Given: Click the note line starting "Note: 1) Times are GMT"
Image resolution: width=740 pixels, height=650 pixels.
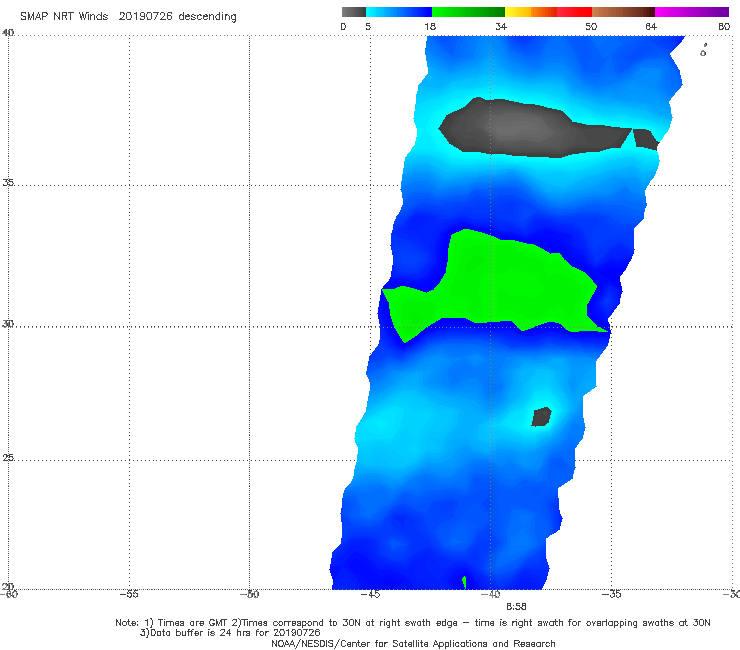Looking at the screenshot, I should click(413, 623).
